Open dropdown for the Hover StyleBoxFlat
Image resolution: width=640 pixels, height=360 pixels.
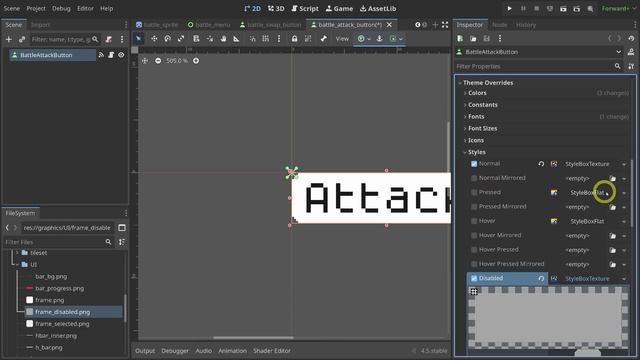(x=624, y=221)
